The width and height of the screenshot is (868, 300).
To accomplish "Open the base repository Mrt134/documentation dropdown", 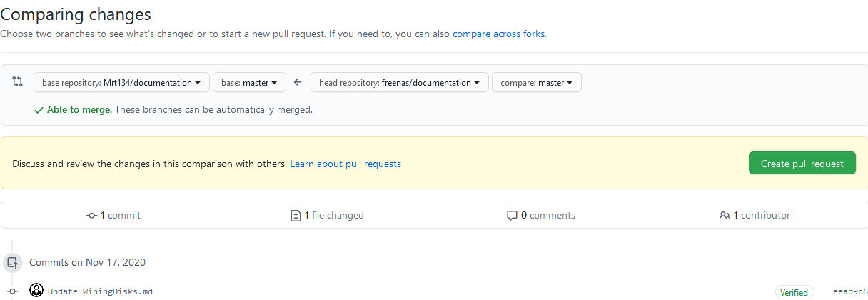I will (121, 83).
